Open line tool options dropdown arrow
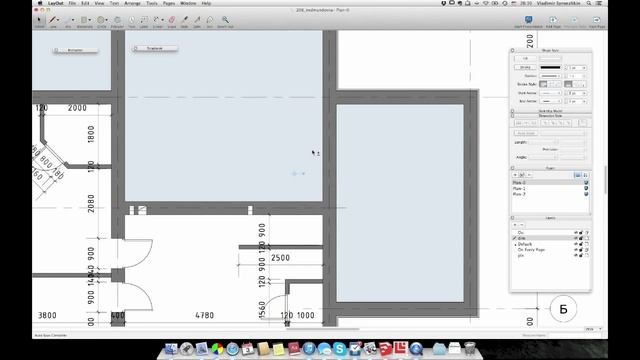640x360 pixels. [58, 20]
